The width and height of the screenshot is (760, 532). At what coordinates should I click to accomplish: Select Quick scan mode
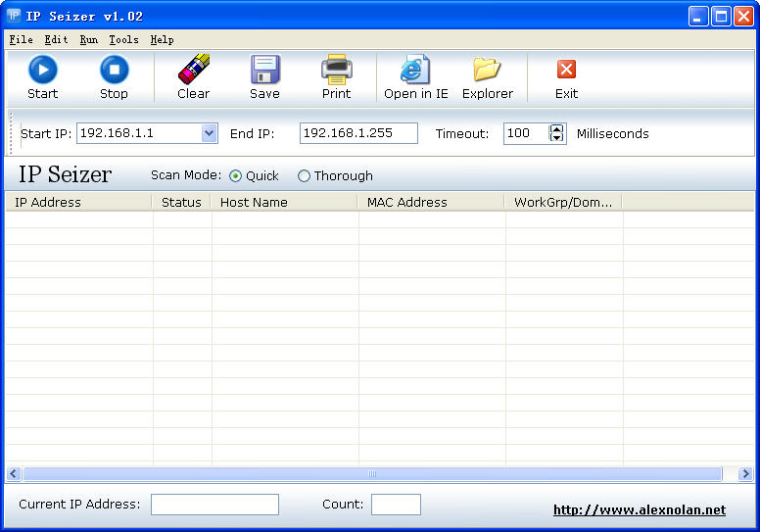coord(236,176)
